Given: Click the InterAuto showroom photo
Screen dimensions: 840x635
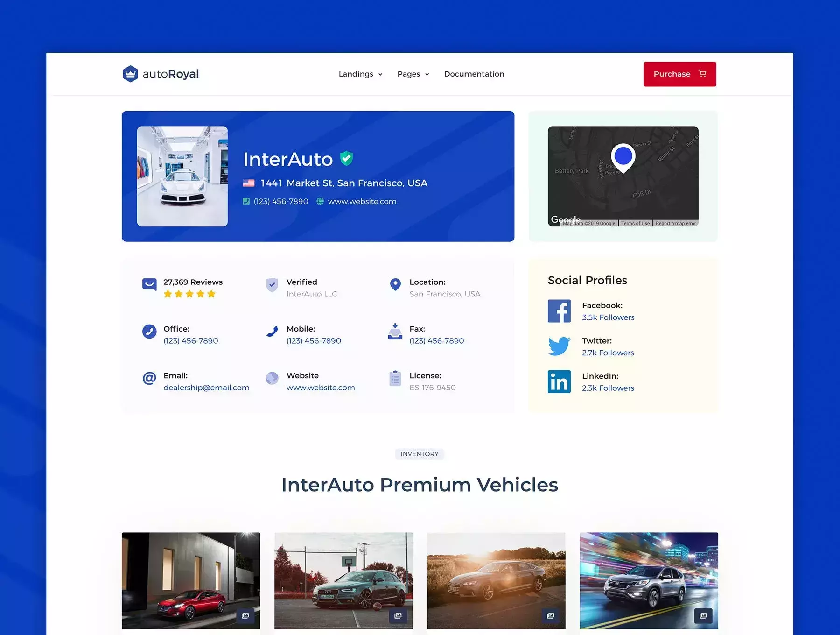Looking at the screenshot, I should click(x=182, y=176).
